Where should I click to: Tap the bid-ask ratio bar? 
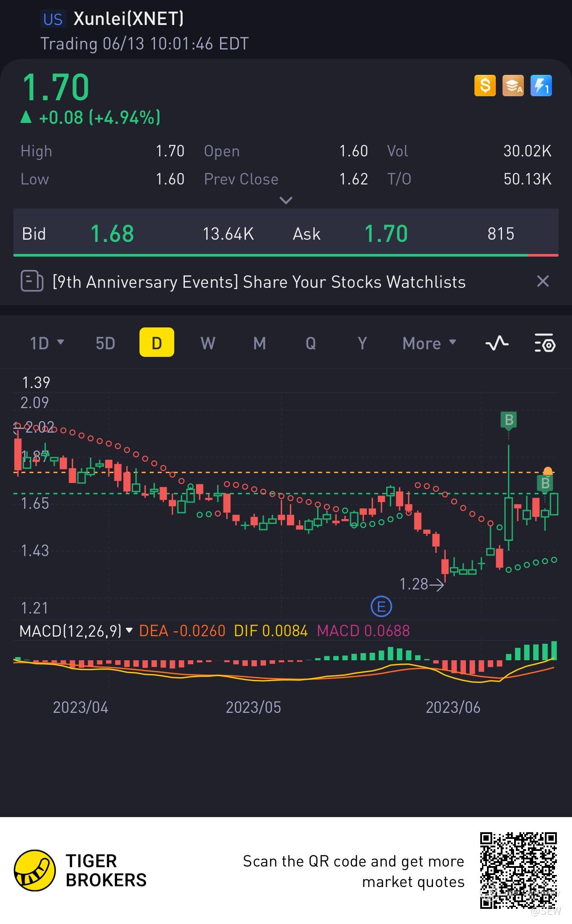coord(286,255)
